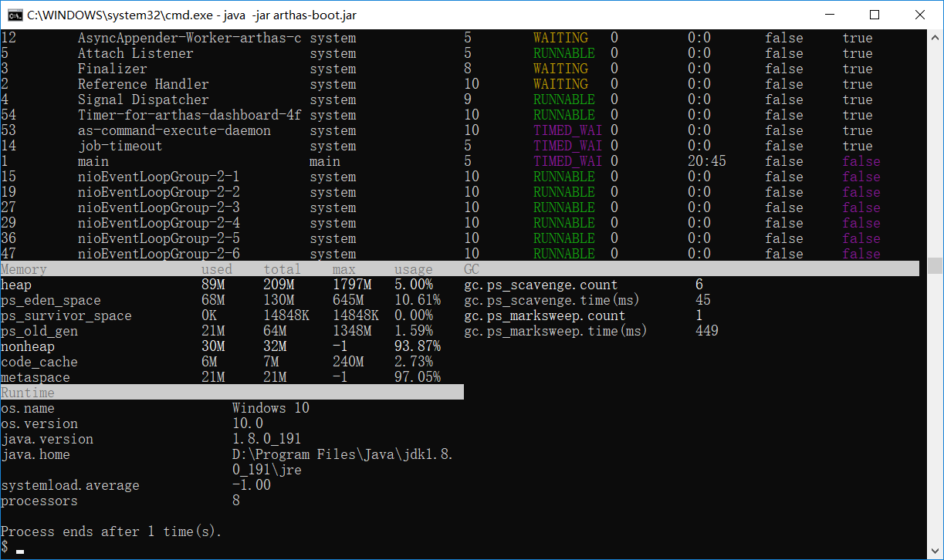This screenshot has width=944, height=560.
Task: Click the Memory section header
Action: point(24,269)
